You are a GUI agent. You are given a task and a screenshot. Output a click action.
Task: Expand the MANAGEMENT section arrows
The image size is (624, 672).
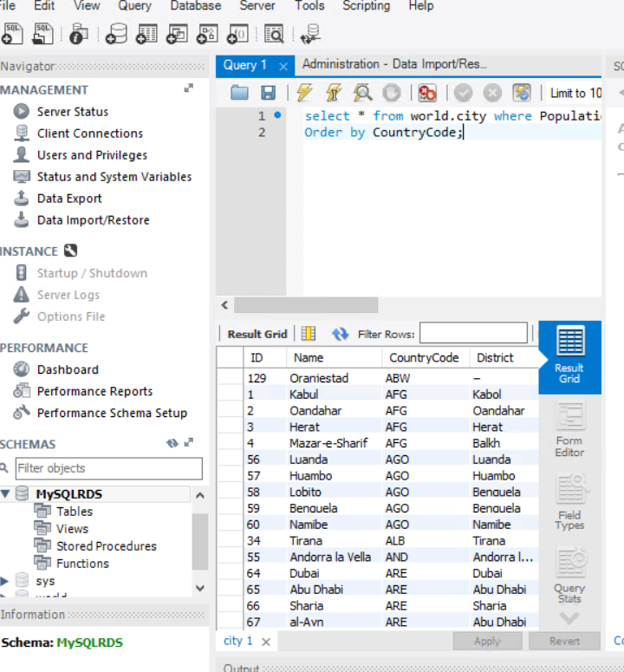pyautogui.click(x=188, y=88)
